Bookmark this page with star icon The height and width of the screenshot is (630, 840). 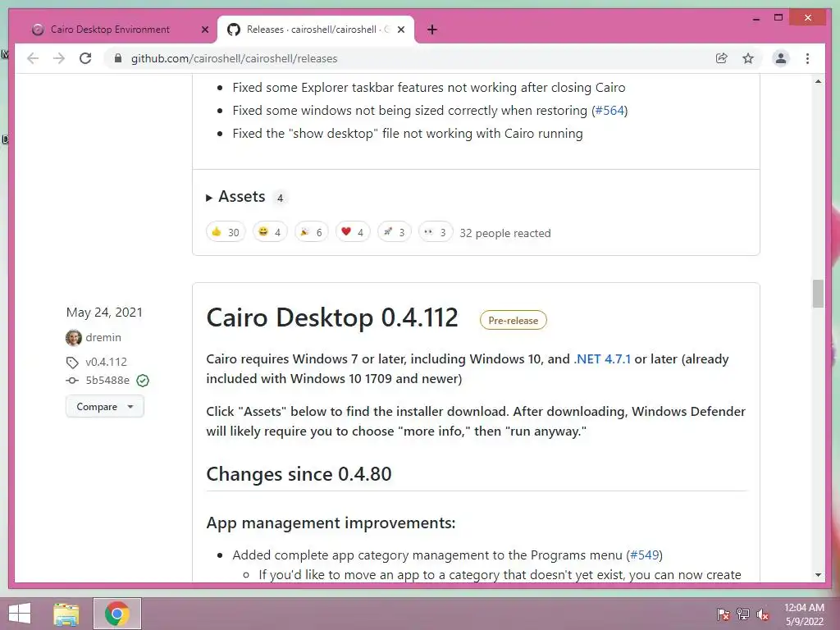click(x=748, y=58)
